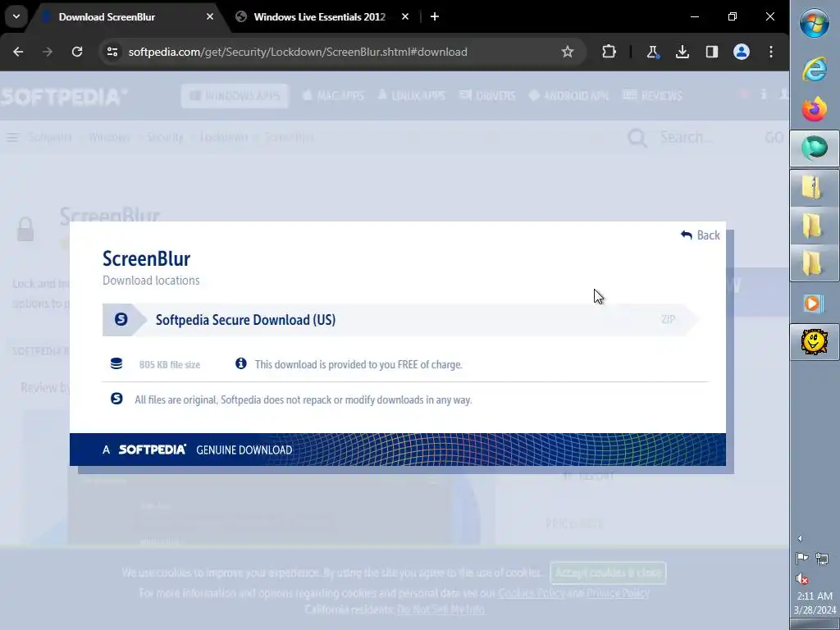The width and height of the screenshot is (840, 630).
Task: Go back to previous page
Action: click(x=18, y=52)
